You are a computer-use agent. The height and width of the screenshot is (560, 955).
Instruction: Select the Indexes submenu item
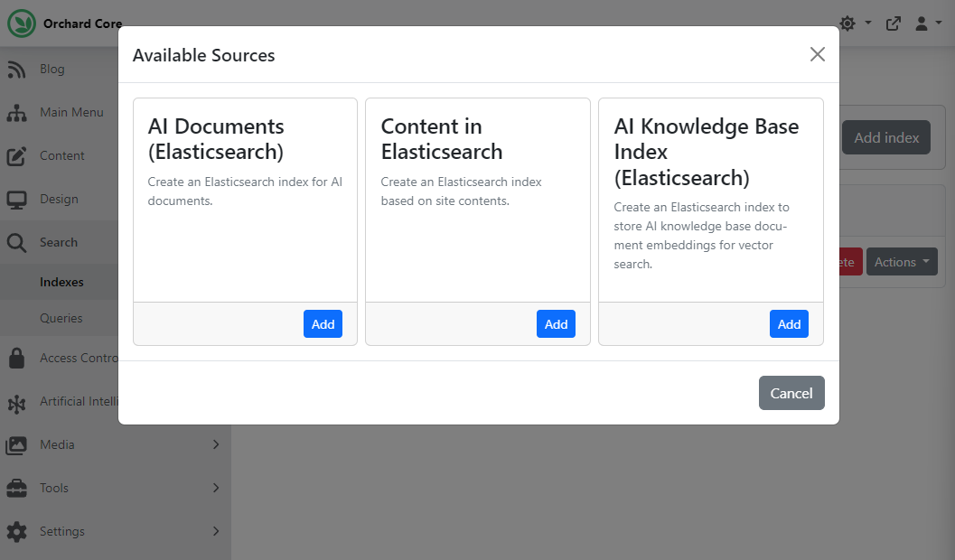tap(61, 282)
